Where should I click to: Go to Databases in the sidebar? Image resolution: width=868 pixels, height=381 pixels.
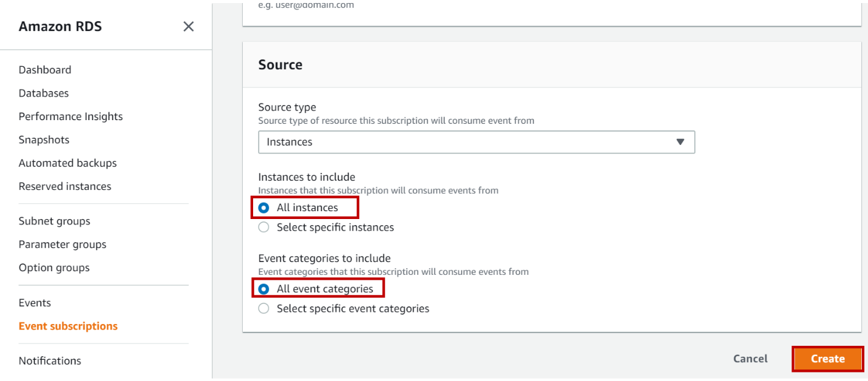coord(44,93)
